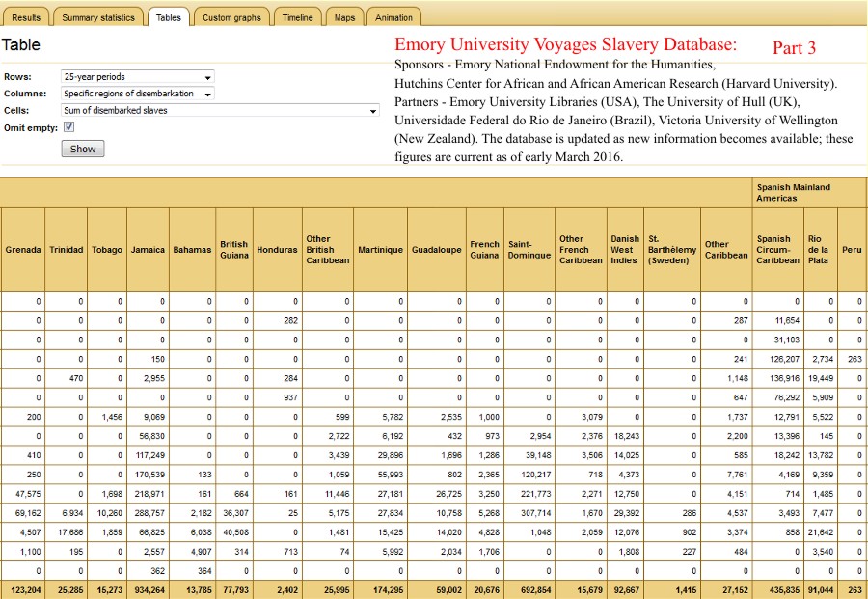Screen dimensions: 868x599
Task: Click the Spanish Mainland Americas group header
Action: pos(793,192)
